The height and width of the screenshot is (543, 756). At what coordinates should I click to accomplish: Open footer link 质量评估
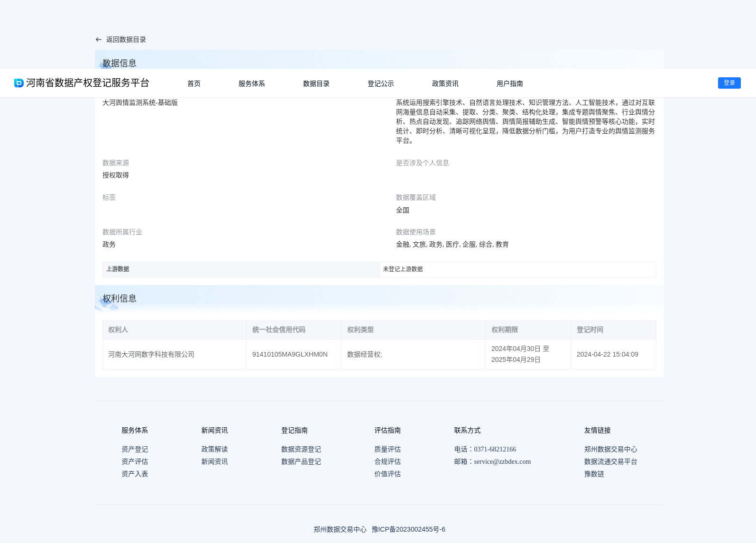[387, 449]
